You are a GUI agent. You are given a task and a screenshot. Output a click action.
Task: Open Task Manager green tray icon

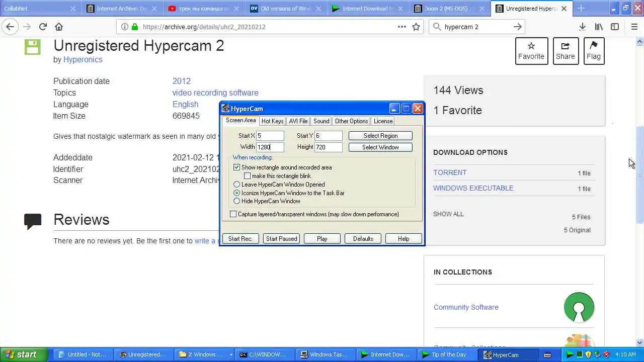tap(579, 354)
